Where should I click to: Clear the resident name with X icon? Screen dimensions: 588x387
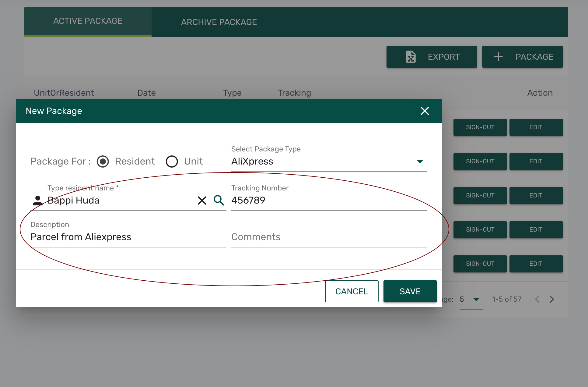pos(202,200)
